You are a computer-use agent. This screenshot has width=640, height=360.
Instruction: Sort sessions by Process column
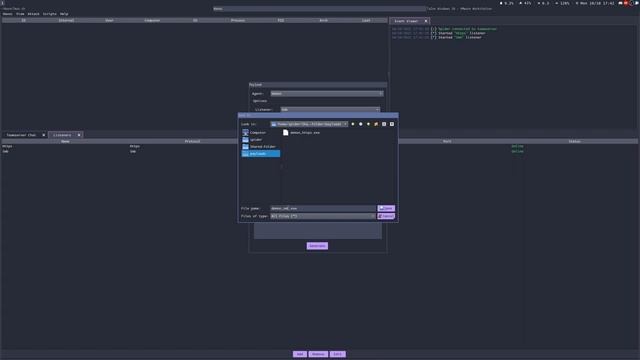(x=238, y=20)
